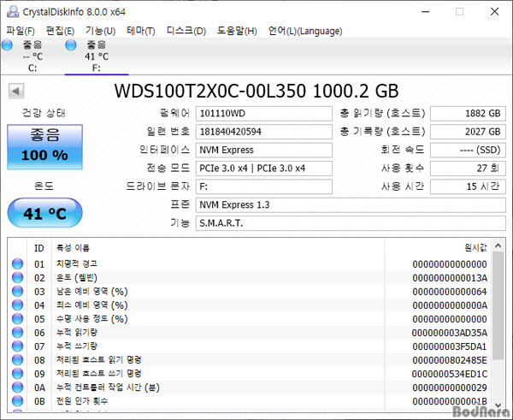
Task: Click the status dot of attribute 06
Action: [x=18, y=333]
